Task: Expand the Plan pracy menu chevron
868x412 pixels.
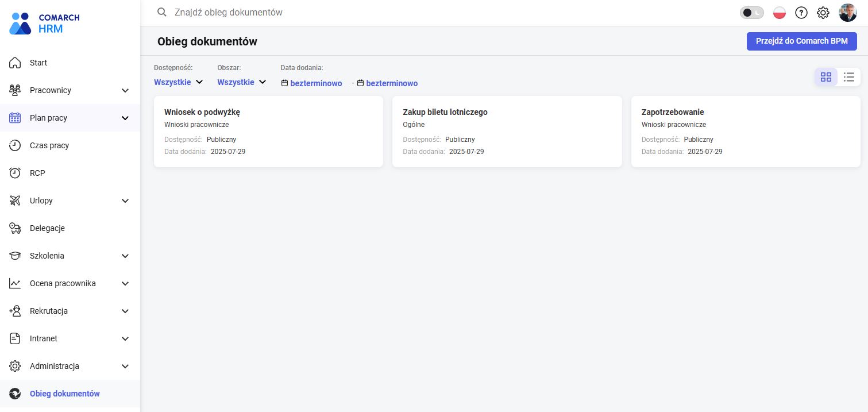Action: point(125,118)
